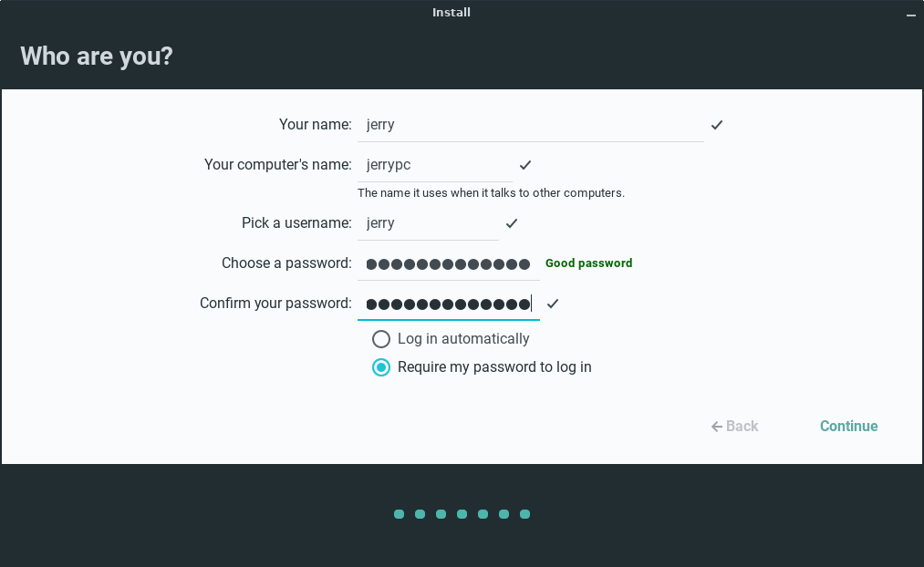Click the checkmark beside the username field
This screenshot has width=924, height=567.
512,223
